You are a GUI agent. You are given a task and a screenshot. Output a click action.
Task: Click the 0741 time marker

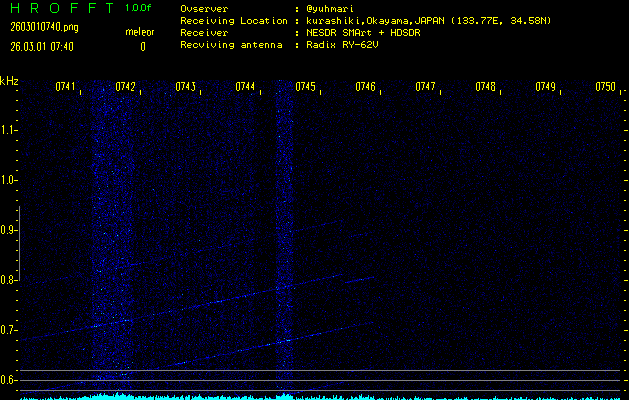point(65,87)
